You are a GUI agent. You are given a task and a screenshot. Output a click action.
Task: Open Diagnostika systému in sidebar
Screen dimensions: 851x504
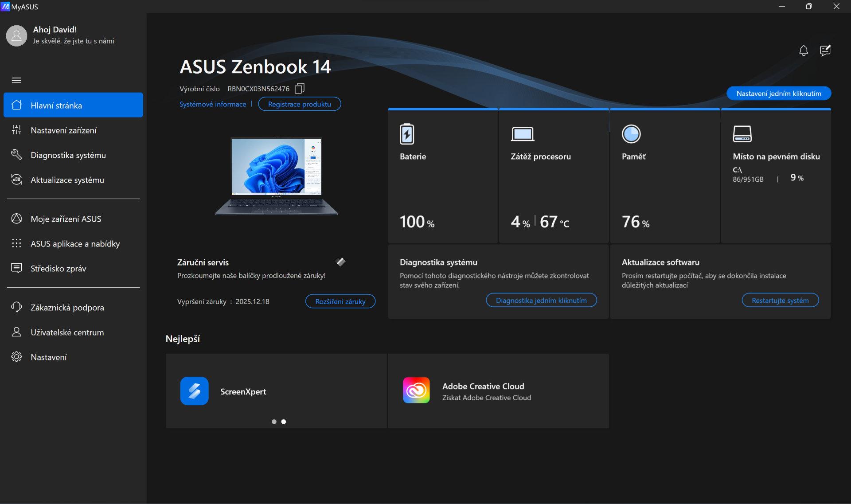coord(73,155)
